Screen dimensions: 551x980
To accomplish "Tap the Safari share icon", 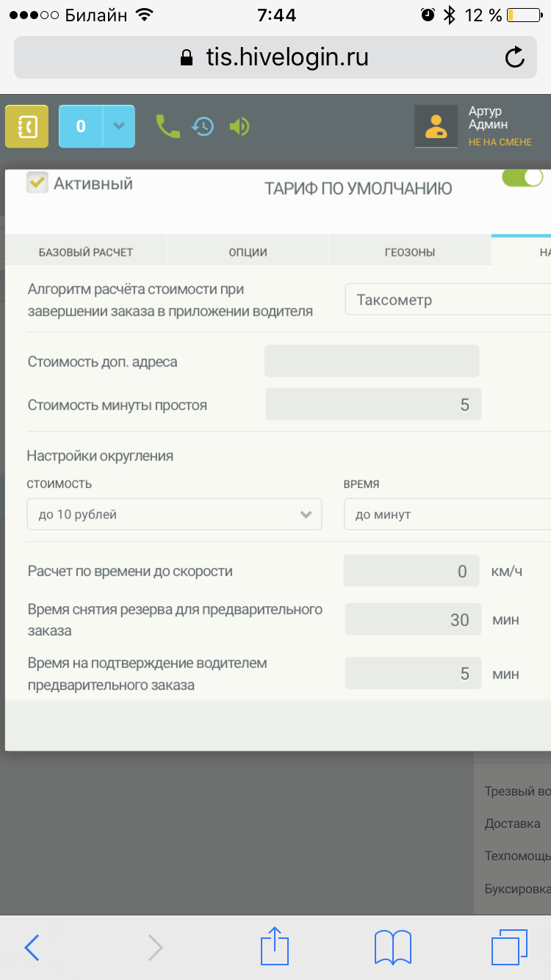I will pos(275,946).
